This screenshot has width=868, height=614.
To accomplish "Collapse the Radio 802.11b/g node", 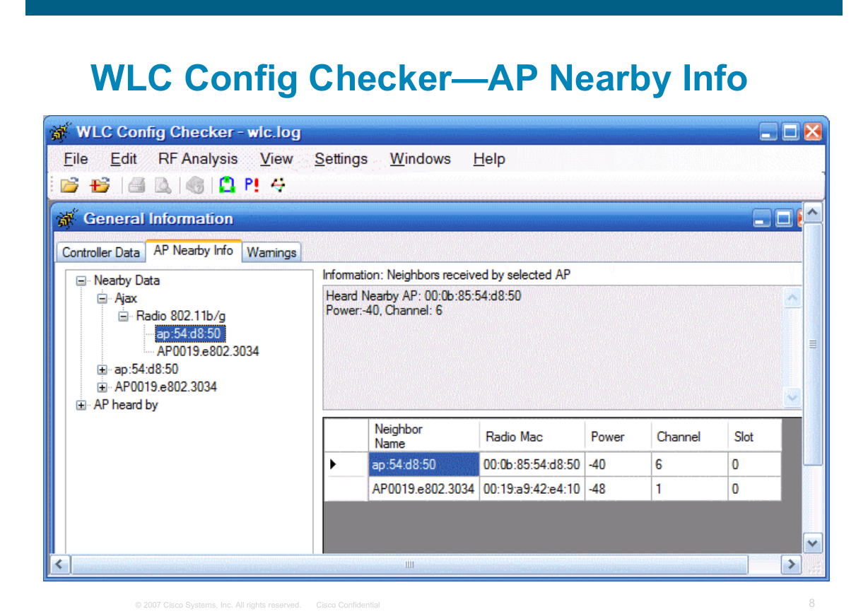I will coord(124,316).
